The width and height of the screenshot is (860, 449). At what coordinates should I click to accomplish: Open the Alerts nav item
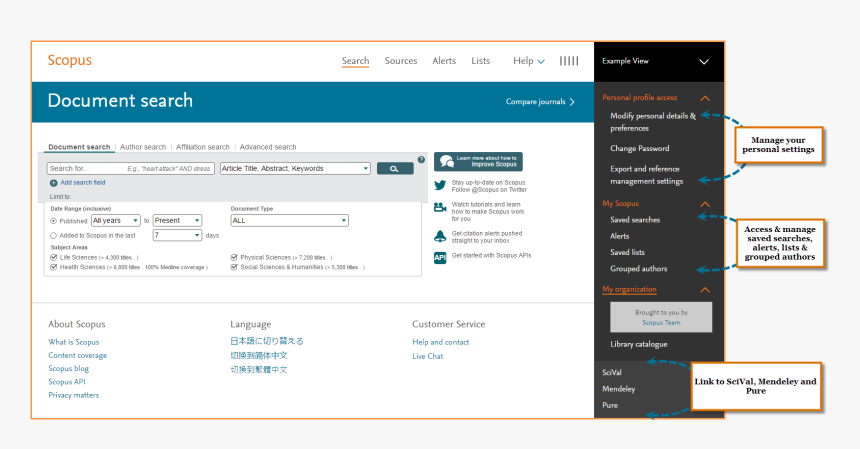444,61
